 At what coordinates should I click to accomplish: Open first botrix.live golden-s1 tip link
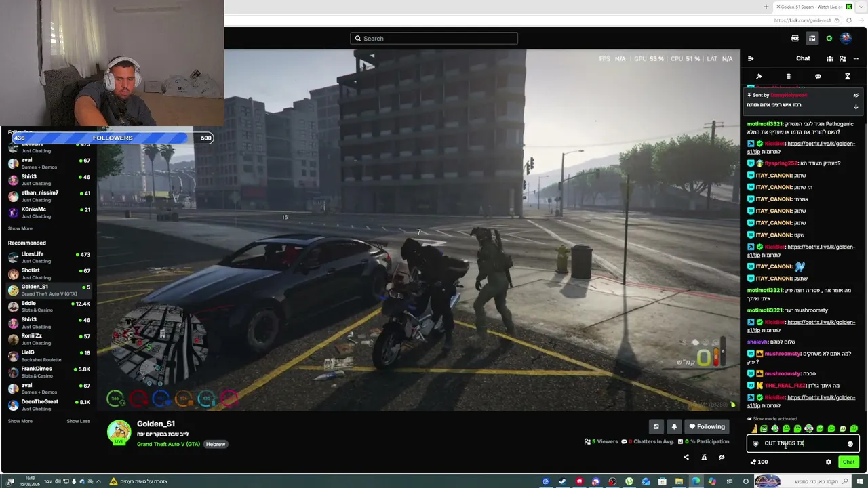tap(802, 148)
